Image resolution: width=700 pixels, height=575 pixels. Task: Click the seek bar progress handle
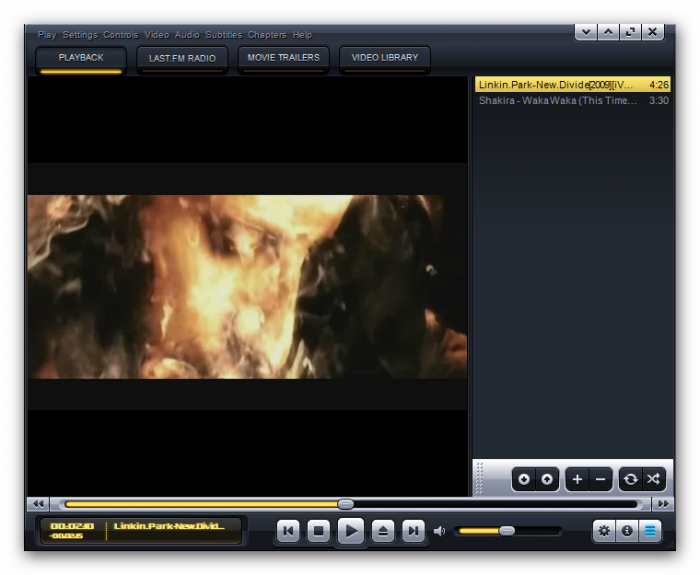(345, 504)
